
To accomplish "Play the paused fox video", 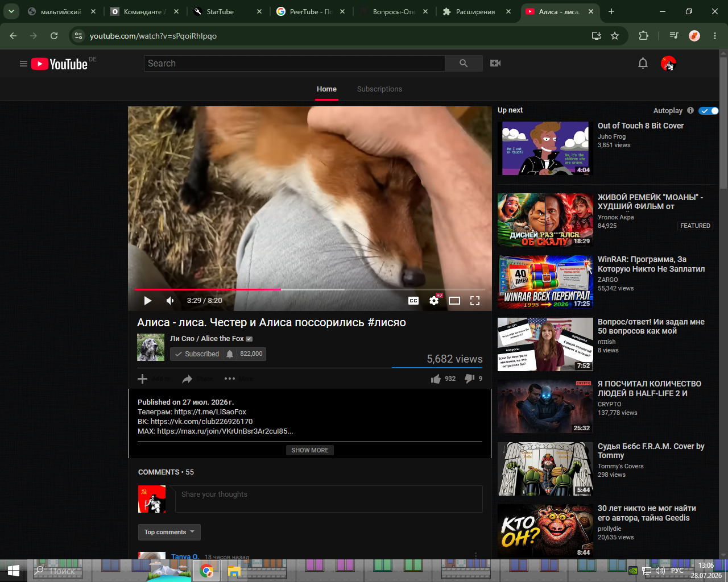I will (x=147, y=301).
